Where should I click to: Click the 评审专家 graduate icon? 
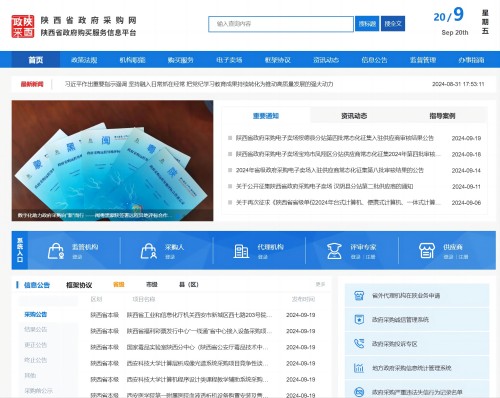point(334,251)
